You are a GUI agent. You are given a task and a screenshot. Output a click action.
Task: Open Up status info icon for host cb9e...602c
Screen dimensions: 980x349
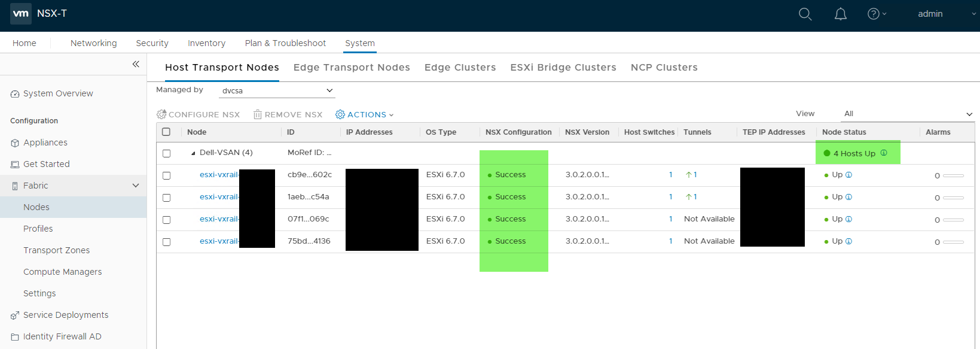(848, 175)
